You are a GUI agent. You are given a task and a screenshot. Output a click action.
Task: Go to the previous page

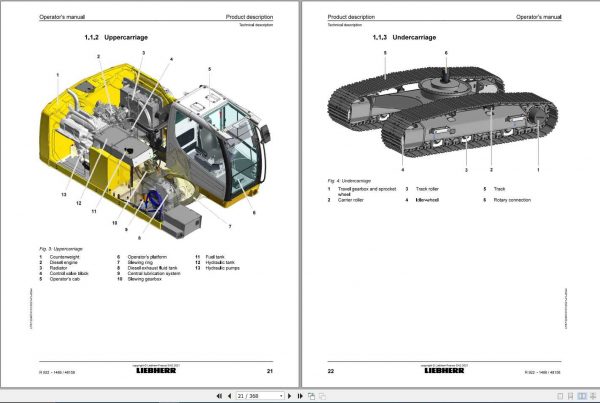230,396
